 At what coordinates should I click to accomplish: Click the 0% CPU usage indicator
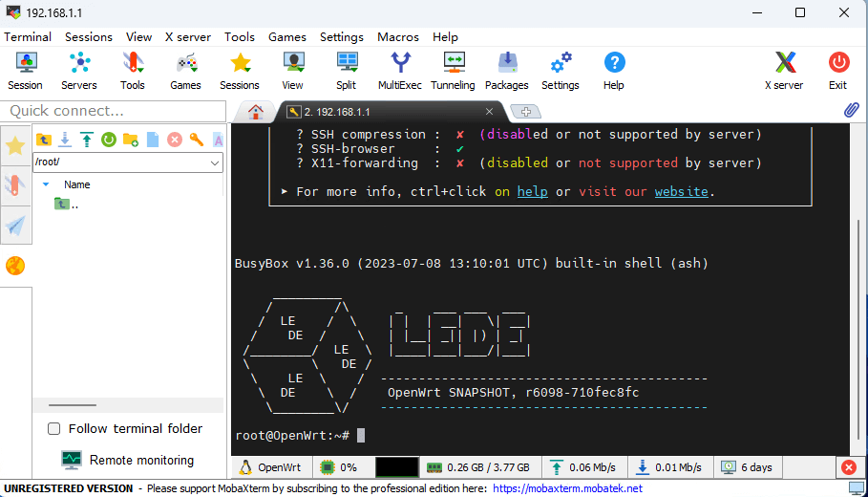click(339, 467)
